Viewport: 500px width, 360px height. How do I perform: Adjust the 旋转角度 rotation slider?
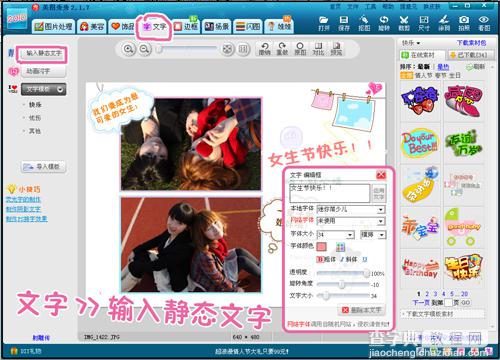pos(343,285)
